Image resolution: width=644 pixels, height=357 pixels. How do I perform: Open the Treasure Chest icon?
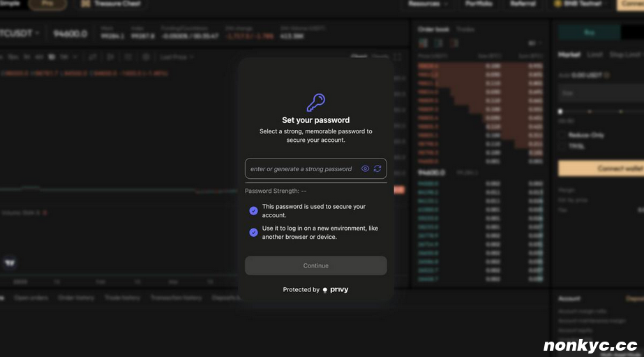(x=86, y=3)
